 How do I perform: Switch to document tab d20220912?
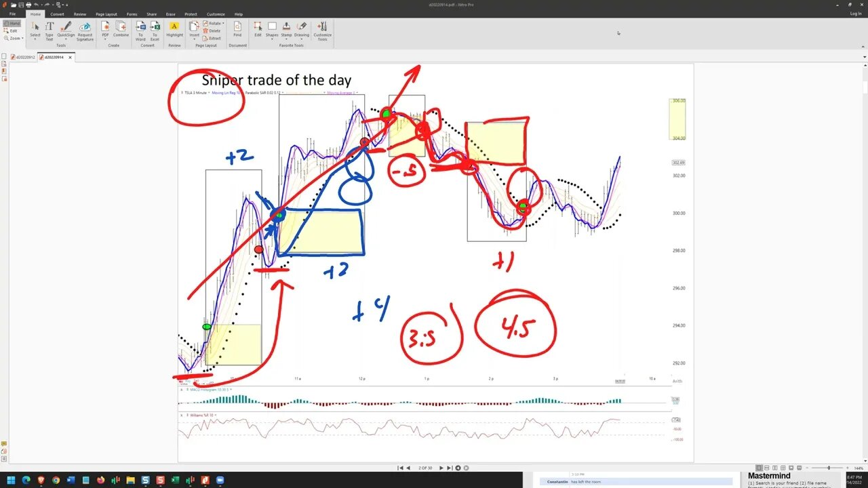click(x=23, y=57)
